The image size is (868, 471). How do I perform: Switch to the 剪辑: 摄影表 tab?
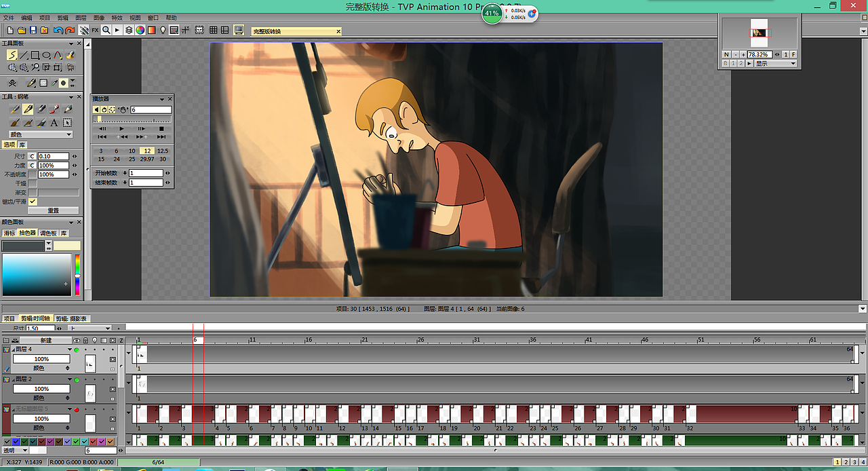pos(71,318)
